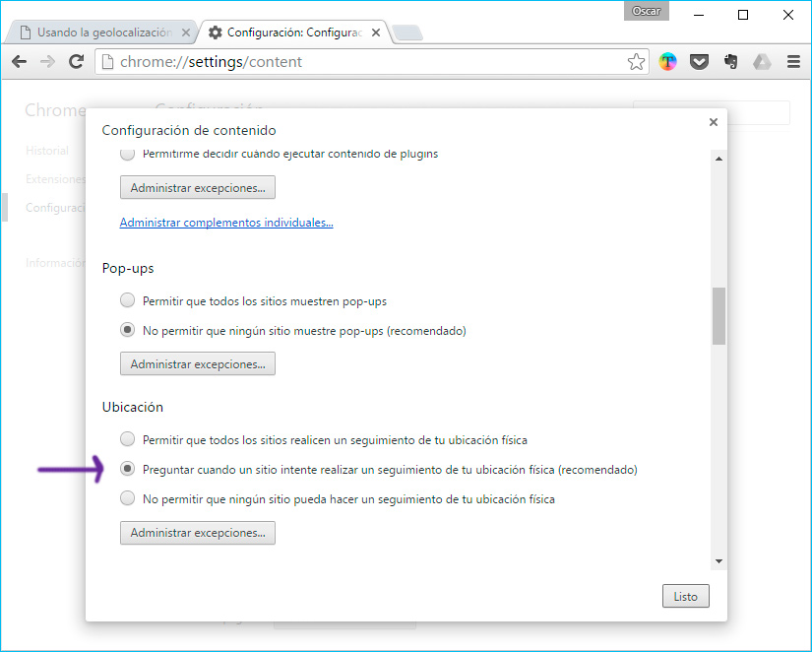Screen dimensions: 812x652
Task: Open the colorful T extension icon
Action: [x=668, y=62]
